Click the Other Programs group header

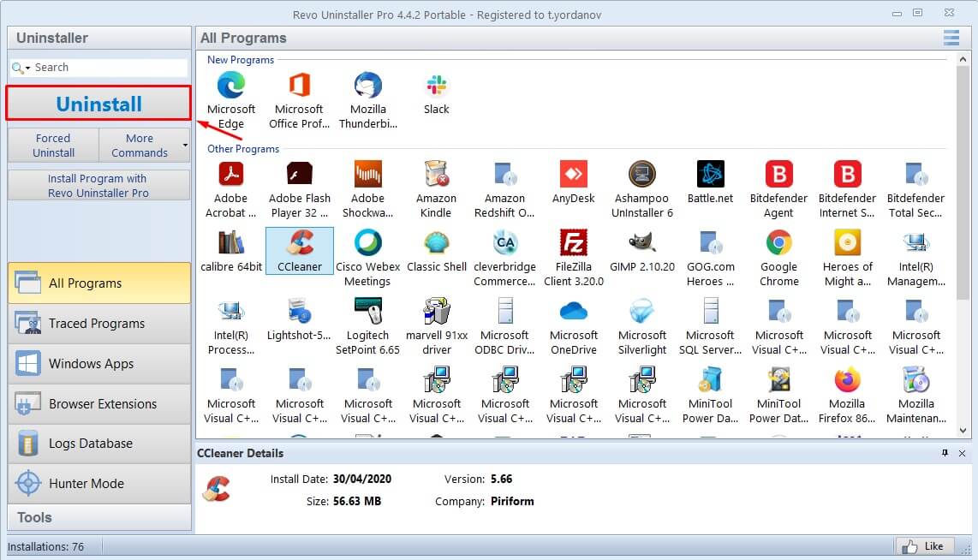(x=243, y=149)
